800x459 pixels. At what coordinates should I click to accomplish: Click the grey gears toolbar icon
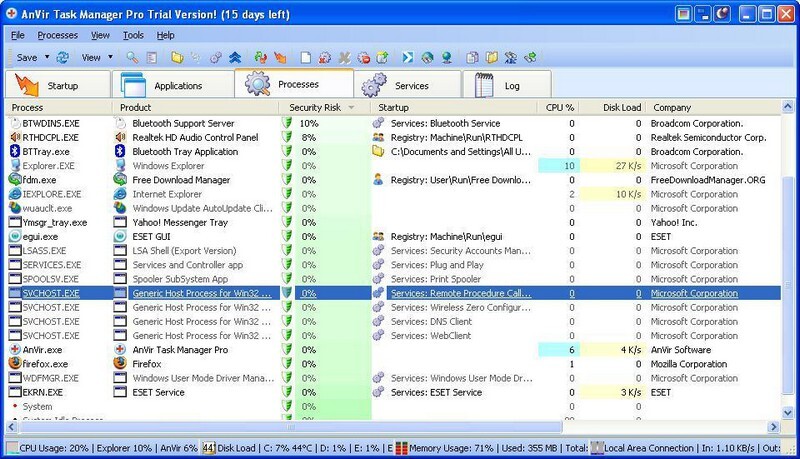(215, 58)
